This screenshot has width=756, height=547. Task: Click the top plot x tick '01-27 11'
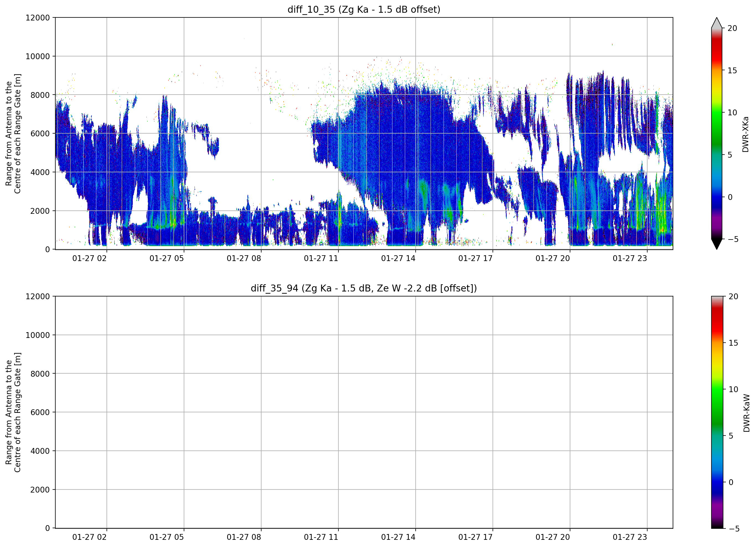click(x=321, y=259)
